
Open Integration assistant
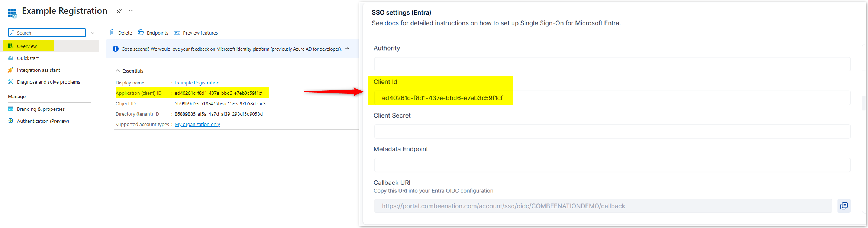pyautogui.click(x=38, y=70)
